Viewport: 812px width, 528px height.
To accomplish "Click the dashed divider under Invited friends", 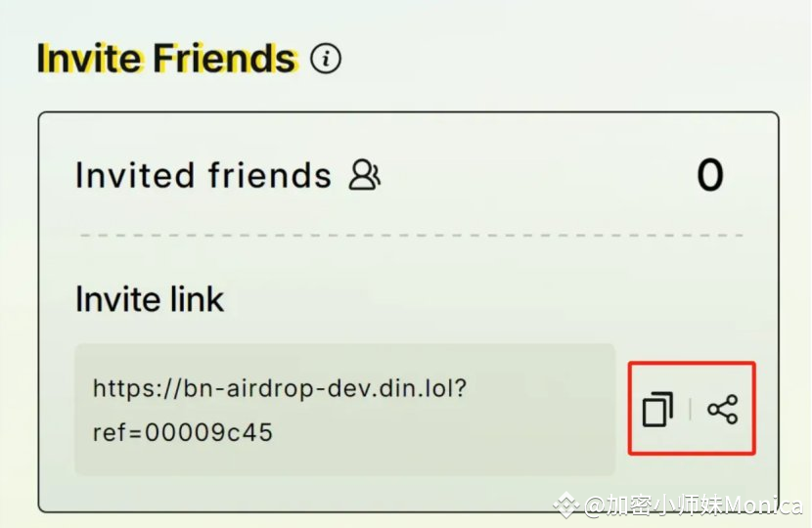I will [412, 235].
